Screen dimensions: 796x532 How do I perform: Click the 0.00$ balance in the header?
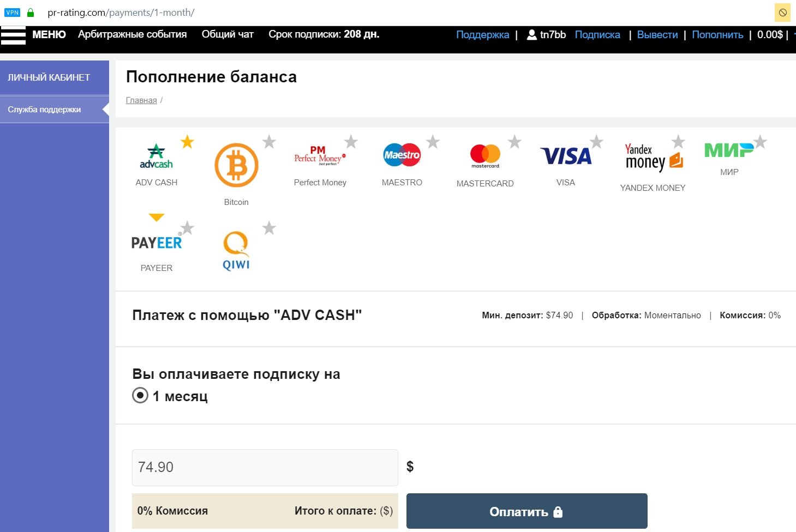tap(770, 35)
